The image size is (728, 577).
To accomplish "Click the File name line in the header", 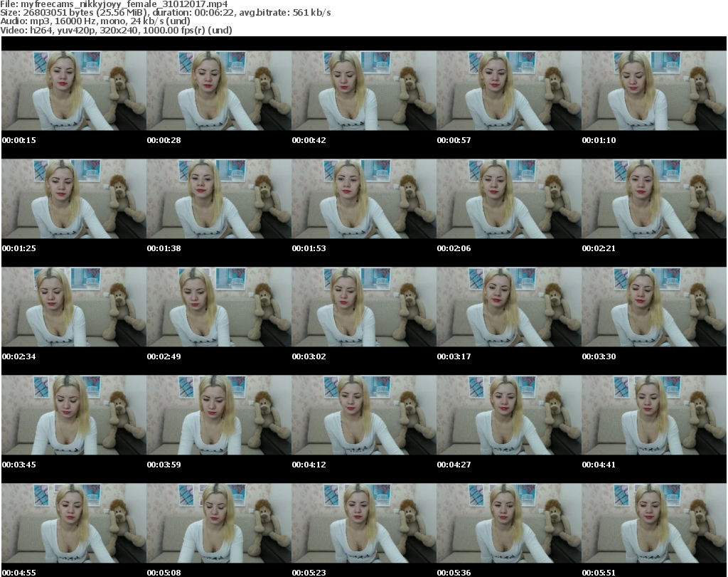I will [x=114, y=4].
